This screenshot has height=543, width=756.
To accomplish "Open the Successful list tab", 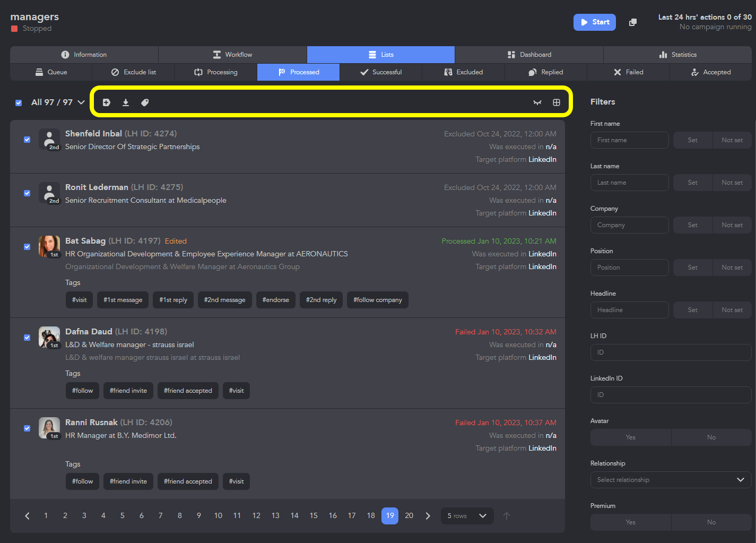I will pyautogui.click(x=381, y=72).
